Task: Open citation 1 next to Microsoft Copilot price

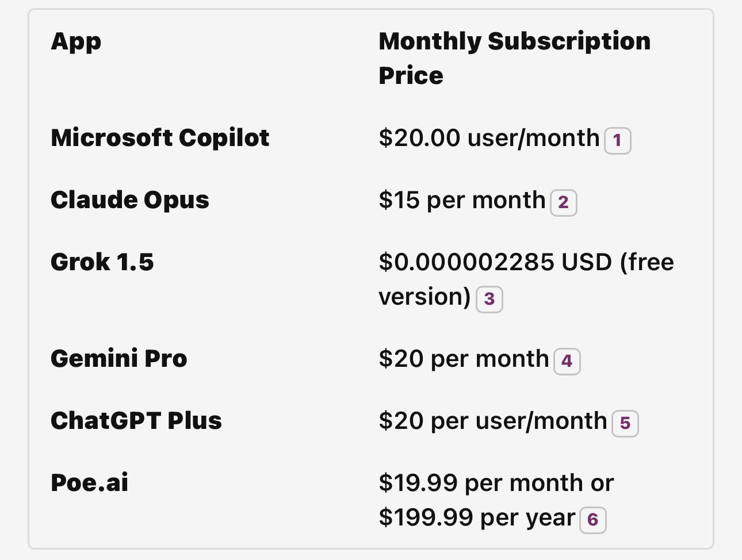Action: point(617,140)
